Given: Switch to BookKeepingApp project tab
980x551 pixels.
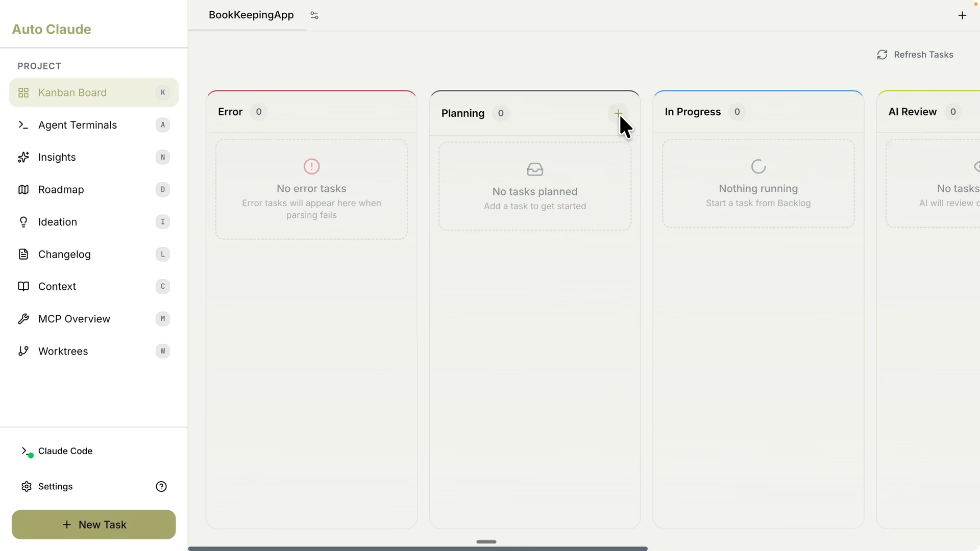Looking at the screenshot, I should point(251,15).
